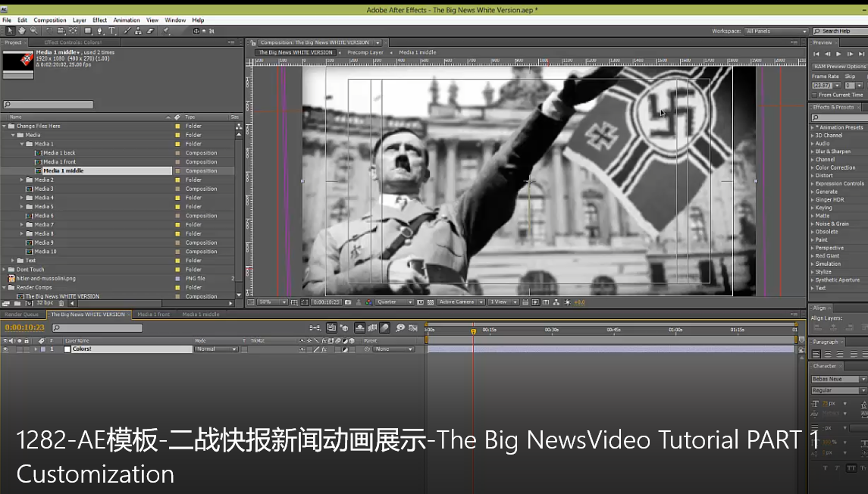Play the composition preview
The height and width of the screenshot is (494, 868).
coord(838,54)
